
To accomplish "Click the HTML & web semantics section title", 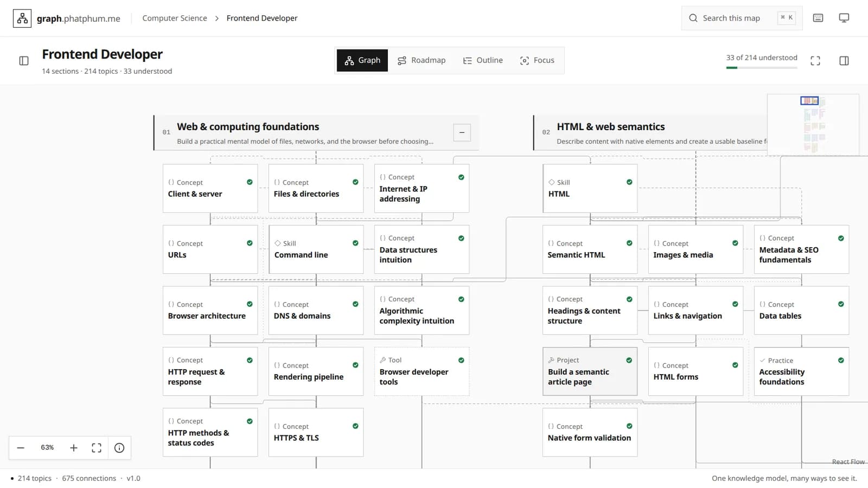I will click(610, 127).
